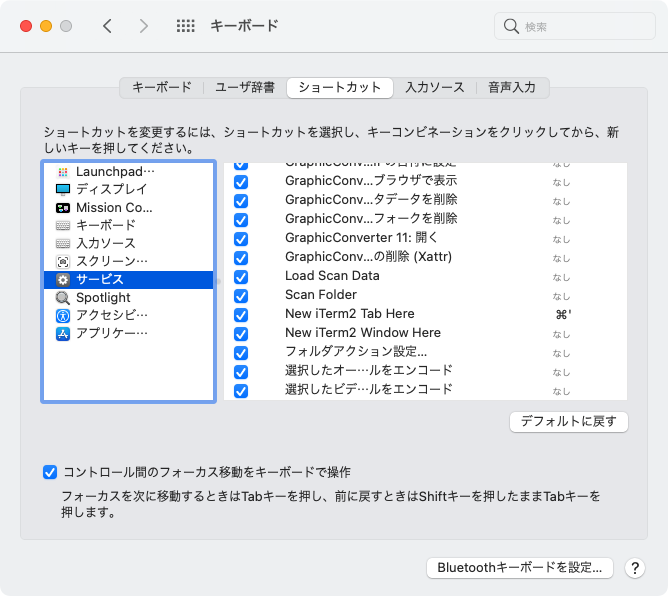Select the Spotlight magnifier icon

[x=63, y=298]
